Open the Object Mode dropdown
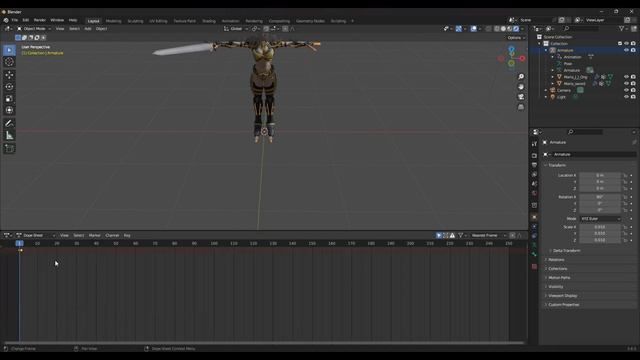 coord(33,29)
